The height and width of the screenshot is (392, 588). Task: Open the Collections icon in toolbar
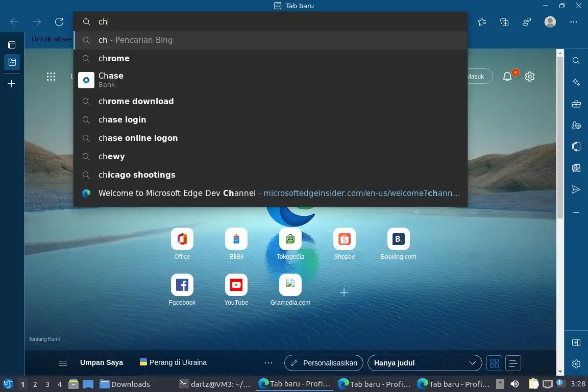[504, 22]
